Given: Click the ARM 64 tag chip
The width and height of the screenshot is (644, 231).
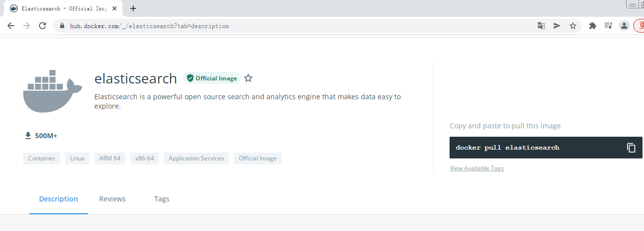Looking at the screenshot, I should tap(110, 158).
